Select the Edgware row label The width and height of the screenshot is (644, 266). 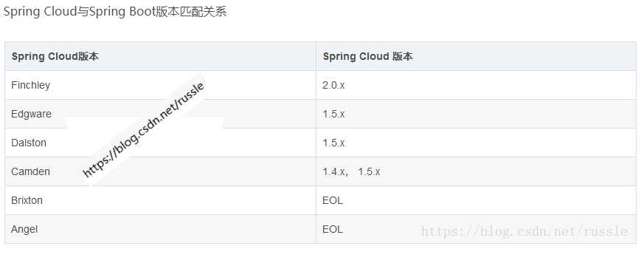(x=32, y=114)
